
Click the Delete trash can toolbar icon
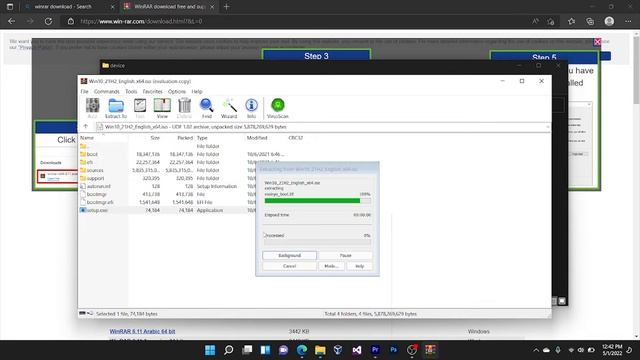(x=184, y=108)
